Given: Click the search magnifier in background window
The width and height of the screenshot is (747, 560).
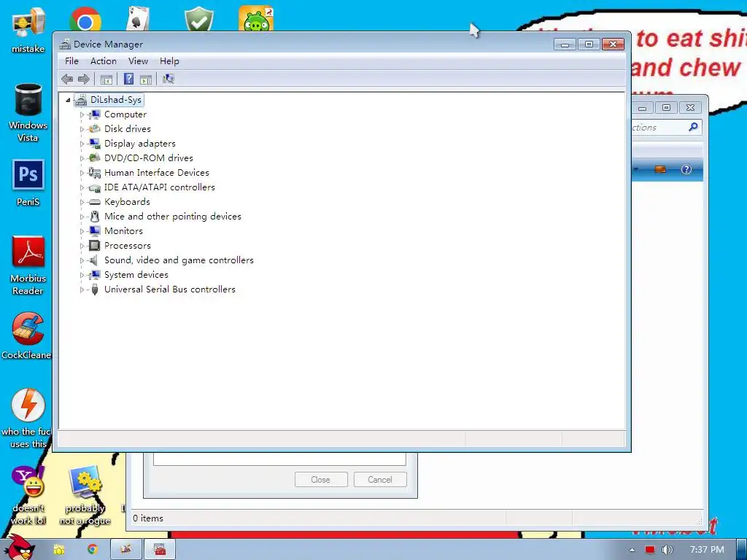Looking at the screenshot, I should coord(693,127).
